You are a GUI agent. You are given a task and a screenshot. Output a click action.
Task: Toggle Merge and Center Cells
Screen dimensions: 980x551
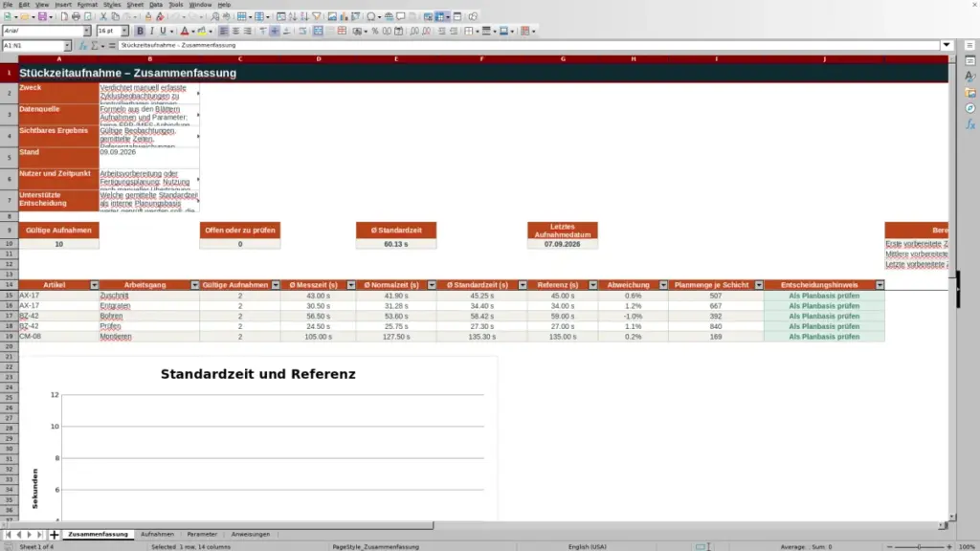click(x=318, y=32)
